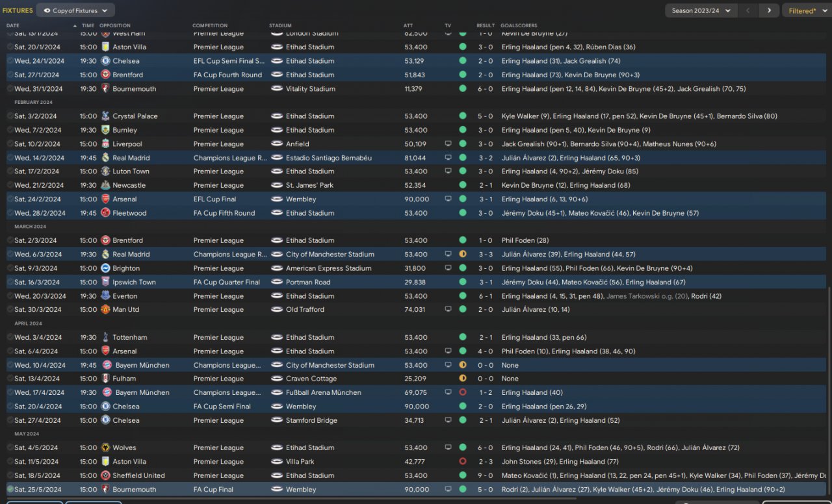This screenshot has height=504, width=832.
Task: Sort by the Stadium column header
Action: (x=280, y=25)
